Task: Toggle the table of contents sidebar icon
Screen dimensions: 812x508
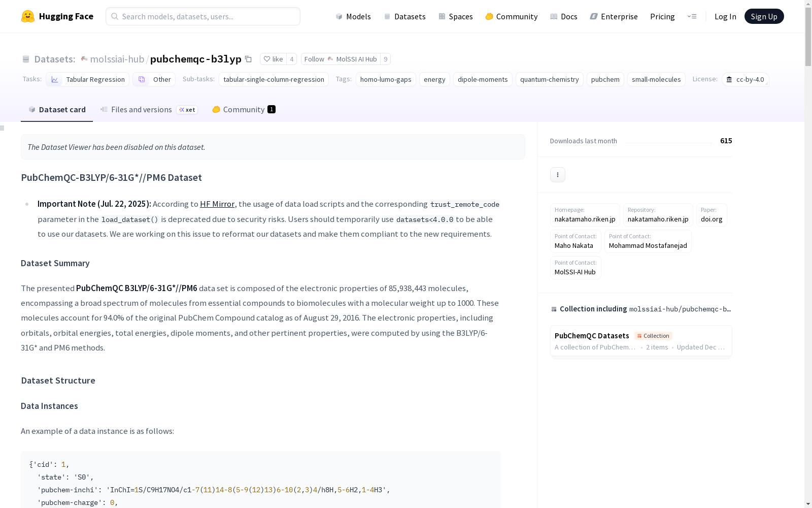Action: (x=3, y=128)
